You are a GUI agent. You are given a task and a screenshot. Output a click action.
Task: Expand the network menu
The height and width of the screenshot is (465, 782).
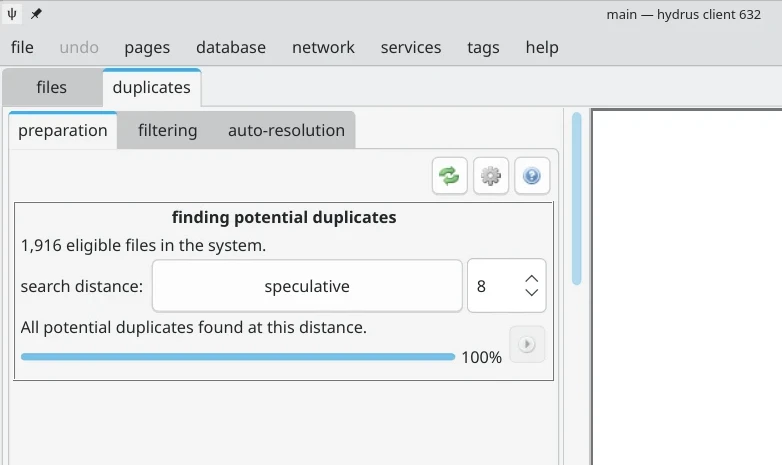(323, 47)
